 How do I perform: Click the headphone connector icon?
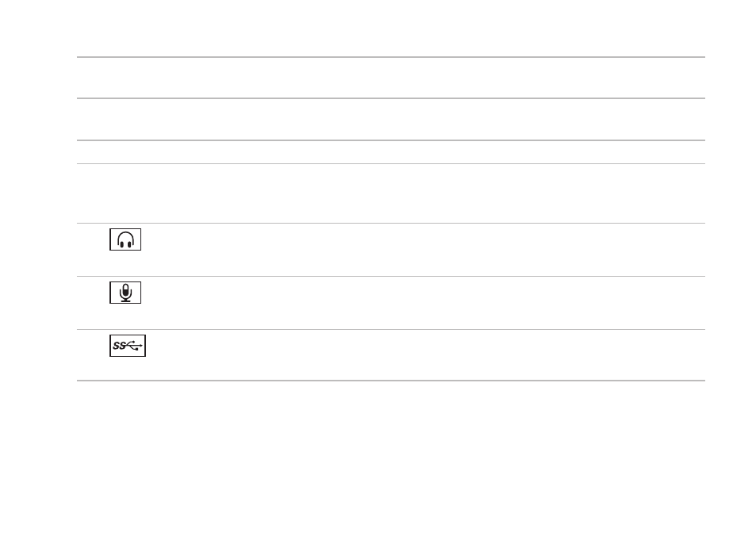[x=125, y=239]
